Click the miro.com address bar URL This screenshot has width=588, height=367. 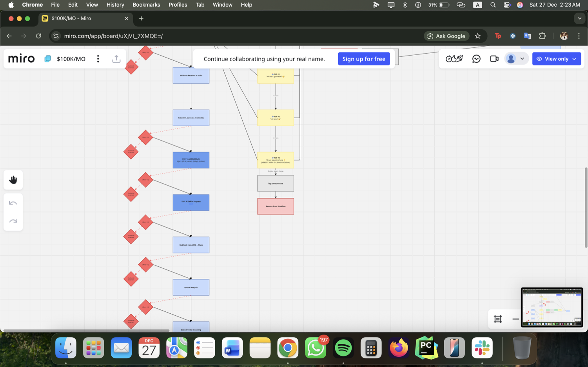click(x=113, y=36)
